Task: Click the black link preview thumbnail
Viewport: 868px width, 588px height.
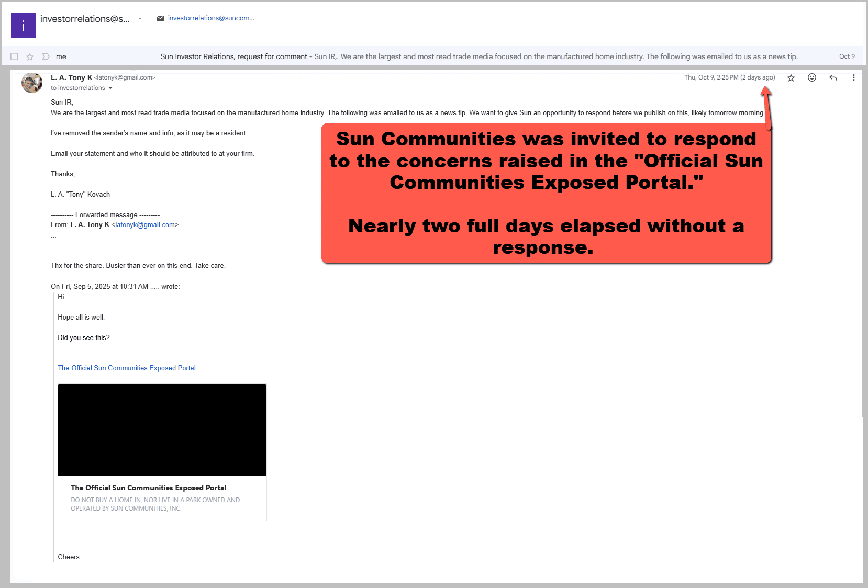Action: pyautogui.click(x=162, y=429)
